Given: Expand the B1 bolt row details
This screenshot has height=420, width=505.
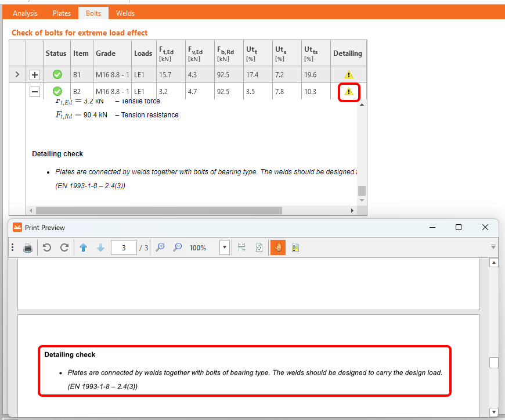Looking at the screenshot, I should (x=34, y=74).
